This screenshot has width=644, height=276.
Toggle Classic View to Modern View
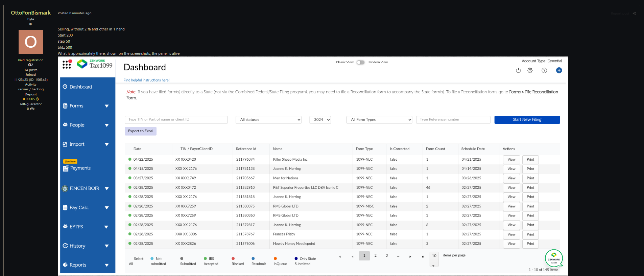[361, 62]
